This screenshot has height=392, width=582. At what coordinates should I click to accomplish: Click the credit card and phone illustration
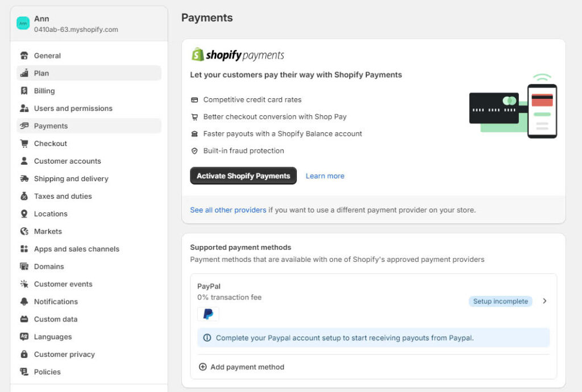pos(513,106)
